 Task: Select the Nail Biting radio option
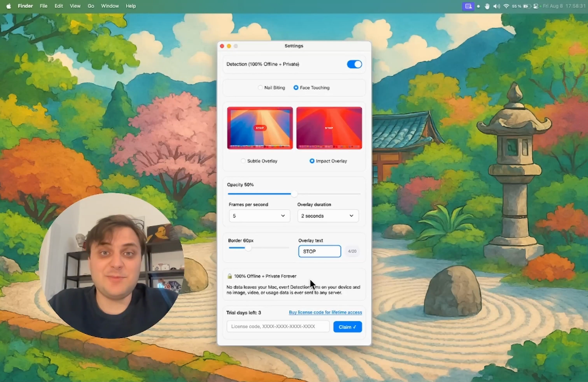(260, 88)
